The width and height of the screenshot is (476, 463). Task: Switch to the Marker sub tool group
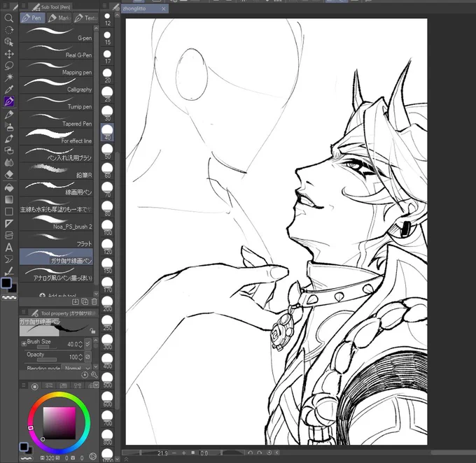tap(59, 18)
